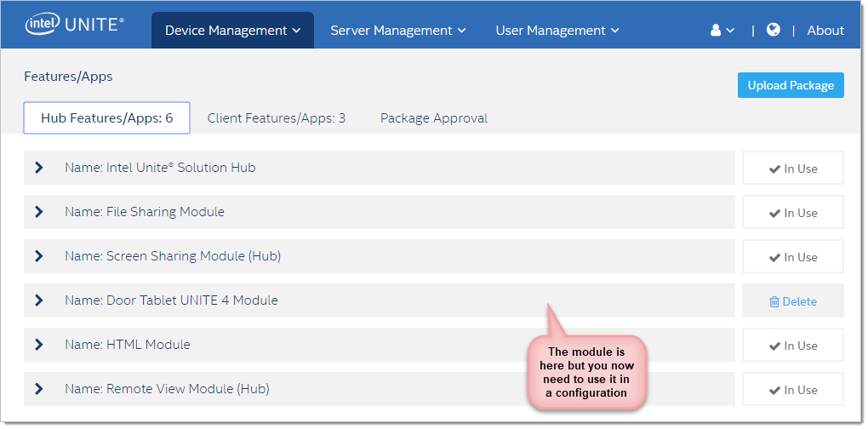Screen dimensions: 868x429
Task: Click the globe language icon
Action: (774, 29)
